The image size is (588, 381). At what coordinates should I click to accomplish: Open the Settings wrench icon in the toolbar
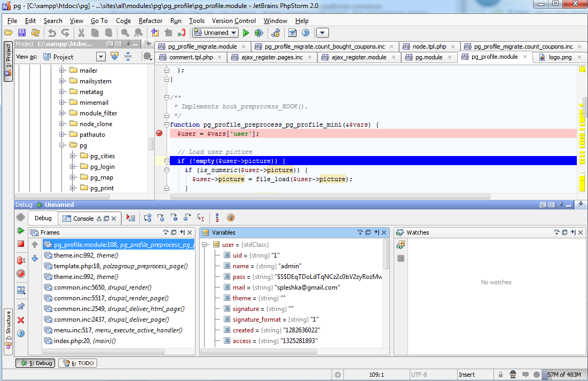(x=276, y=33)
